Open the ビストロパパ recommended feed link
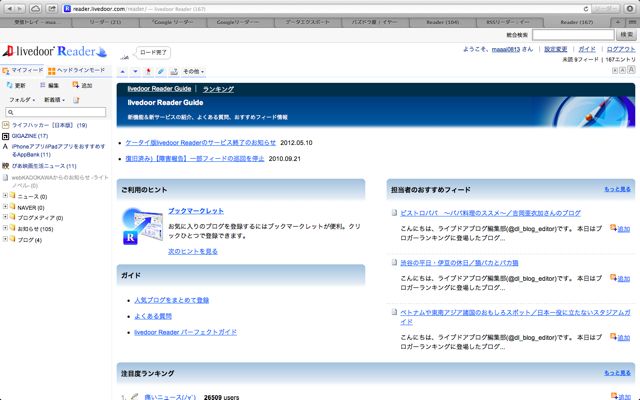 point(490,213)
